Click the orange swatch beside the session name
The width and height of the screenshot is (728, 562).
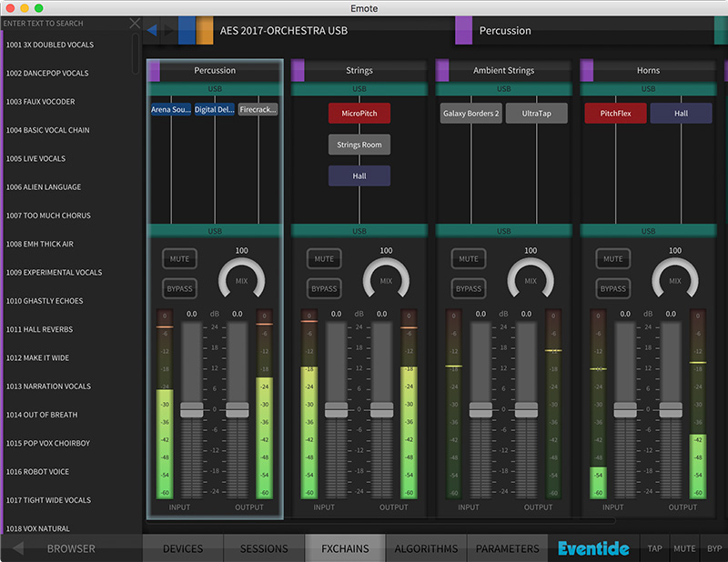[205, 31]
